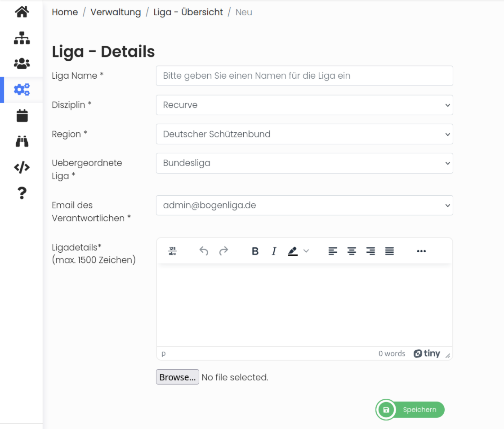This screenshot has height=429, width=504.
Task: Expand the Region dropdown Deutscher Schützenbund
Action: [304, 134]
